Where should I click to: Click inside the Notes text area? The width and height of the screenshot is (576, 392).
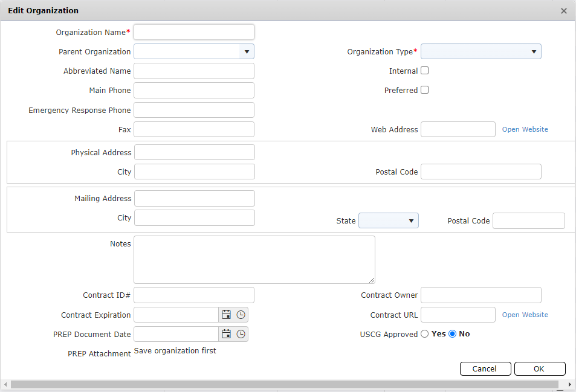pos(254,260)
